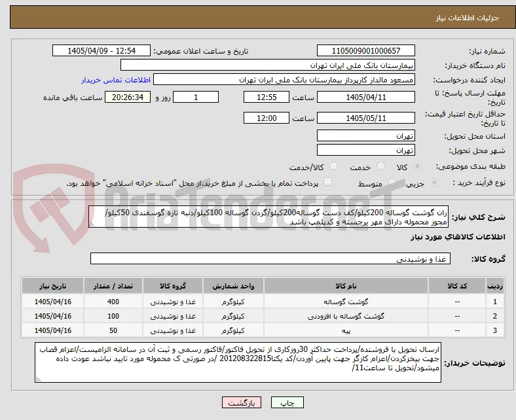Image resolution: width=516 pixels, height=420 pixels.
Task: Click the کد کالا column header
Action: pos(457,286)
